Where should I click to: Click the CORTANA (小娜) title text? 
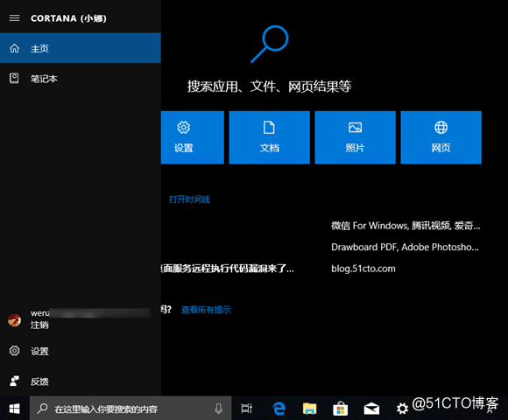click(68, 18)
